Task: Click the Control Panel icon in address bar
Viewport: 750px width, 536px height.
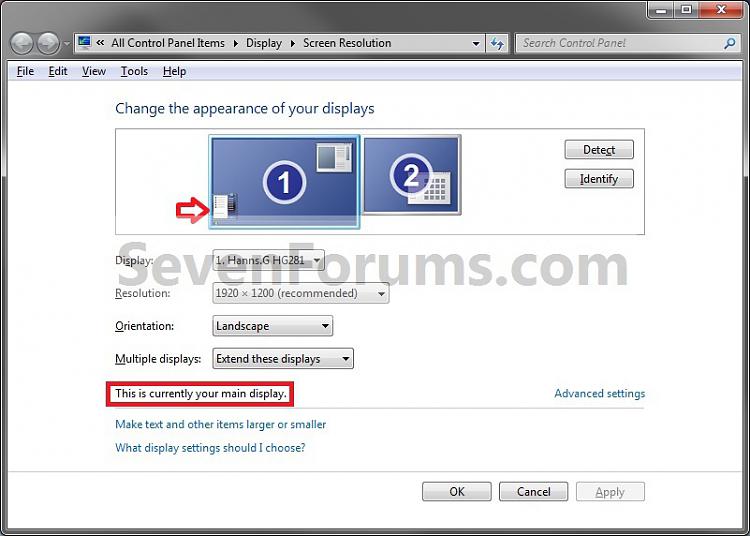Action: tap(85, 43)
